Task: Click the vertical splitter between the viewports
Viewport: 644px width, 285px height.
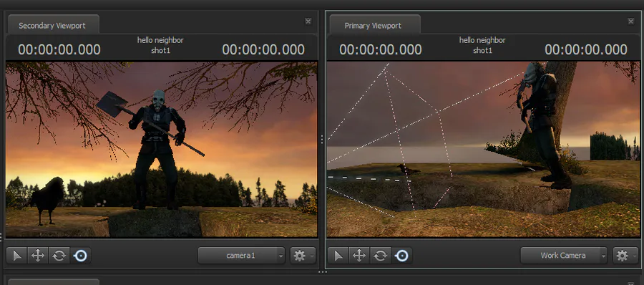Action: click(321, 140)
